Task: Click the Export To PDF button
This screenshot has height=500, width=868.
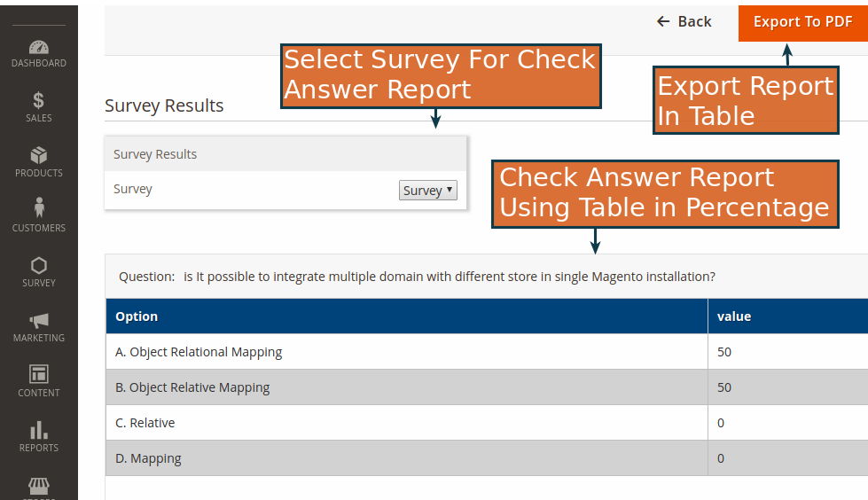Action: [x=803, y=23]
